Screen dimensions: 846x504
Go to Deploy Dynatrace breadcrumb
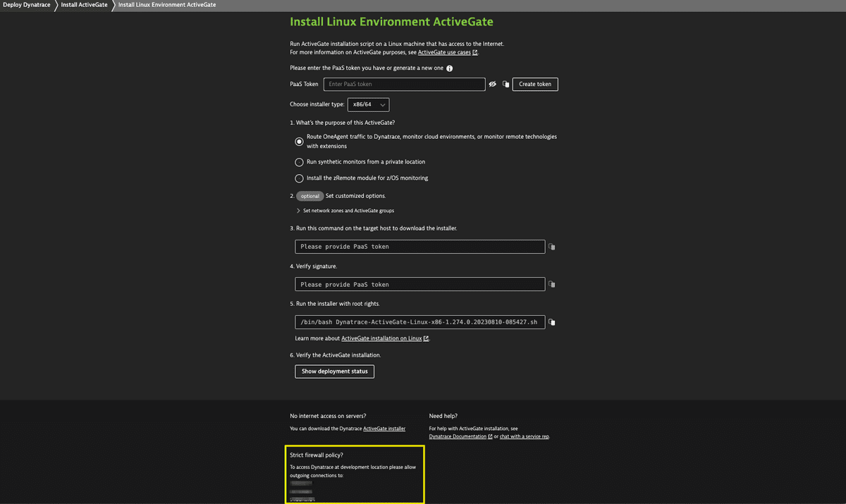26,4
